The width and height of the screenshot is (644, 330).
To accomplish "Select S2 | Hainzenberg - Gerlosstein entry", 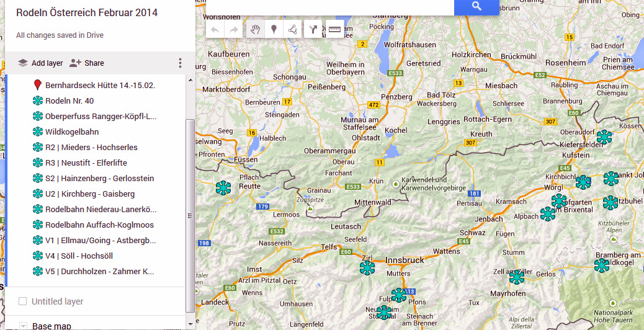I will [x=99, y=178].
